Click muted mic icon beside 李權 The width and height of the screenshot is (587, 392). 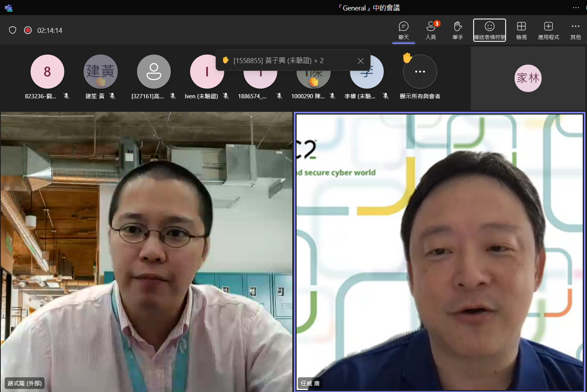(x=385, y=96)
